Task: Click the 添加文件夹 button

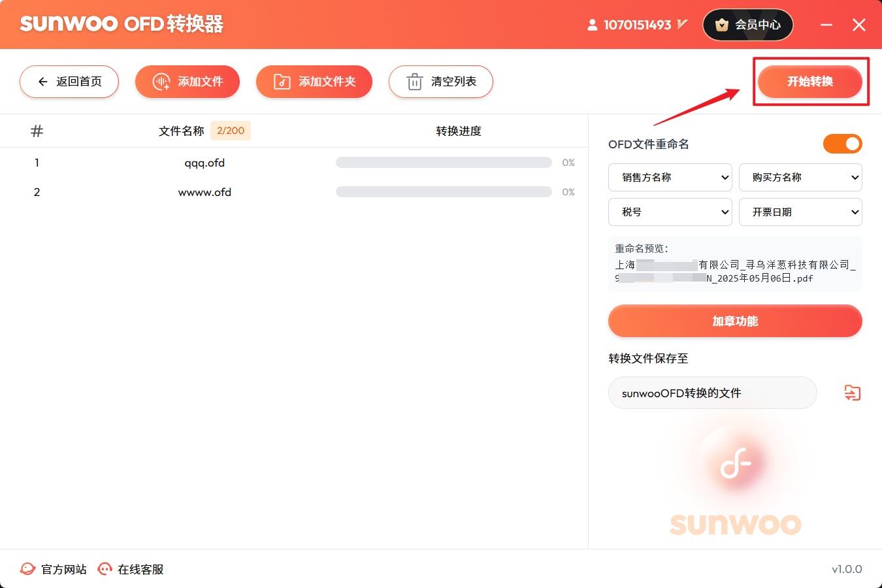Action: [x=314, y=82]
